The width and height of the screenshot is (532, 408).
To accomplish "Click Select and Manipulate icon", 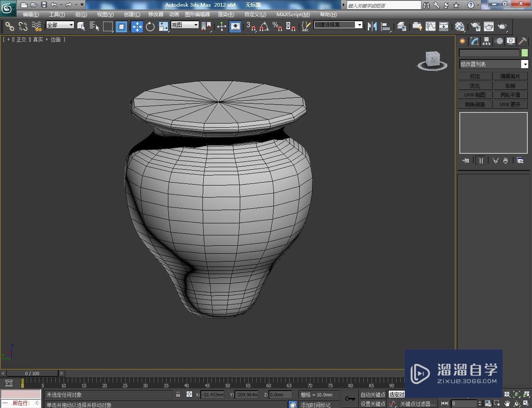I will (222, 27).
